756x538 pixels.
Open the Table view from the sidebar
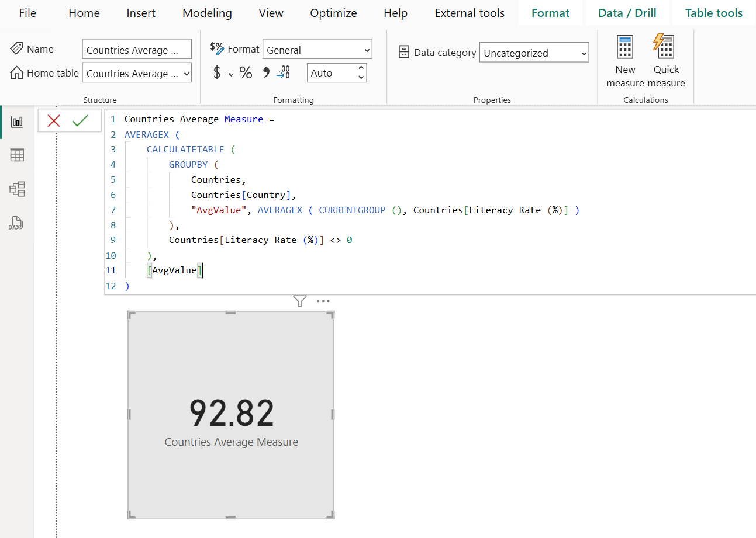point(17,155)
